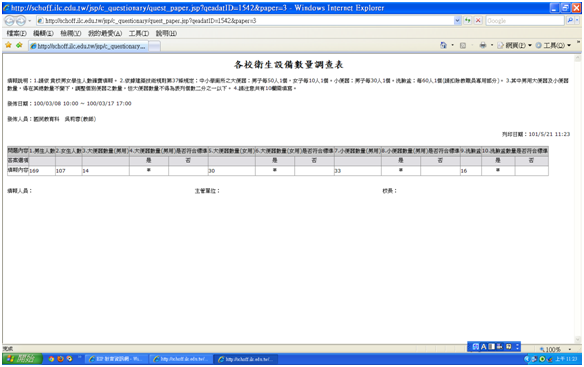Click the Add to Favorites icon
The height and width of the screenshot is (367, 584).
click(x=19, y=45)
